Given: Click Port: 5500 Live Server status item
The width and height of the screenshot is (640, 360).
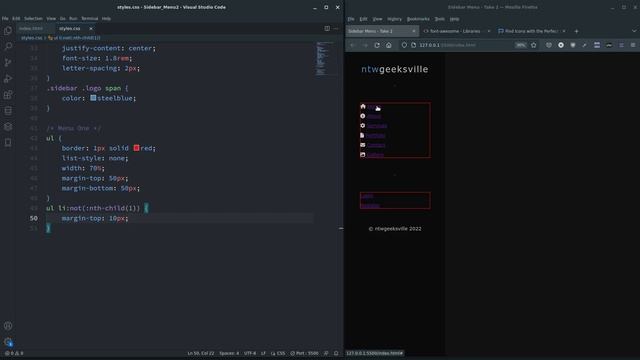Looking at the screenshot, I should [304, 353].
